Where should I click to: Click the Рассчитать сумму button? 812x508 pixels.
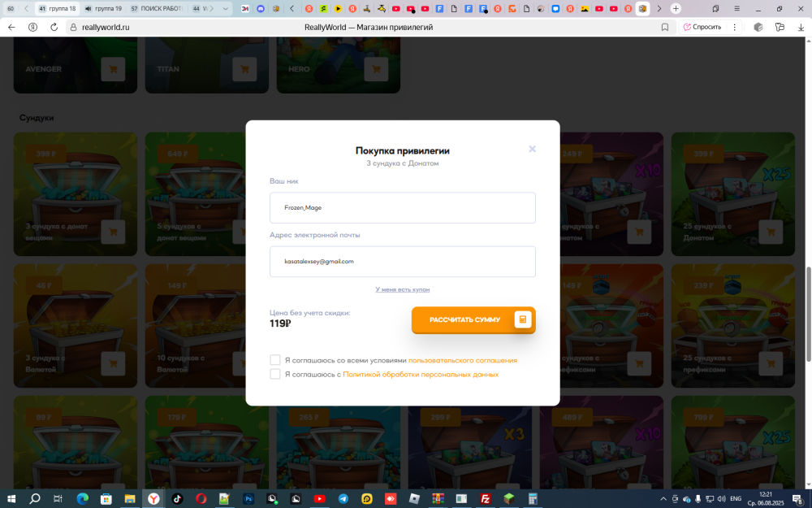click(x=473, y=319)
